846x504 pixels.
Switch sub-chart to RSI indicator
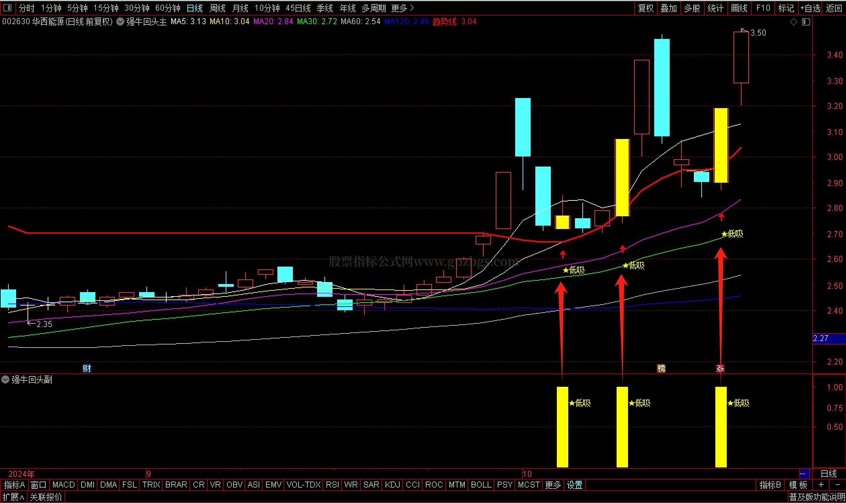click(332, 485)
